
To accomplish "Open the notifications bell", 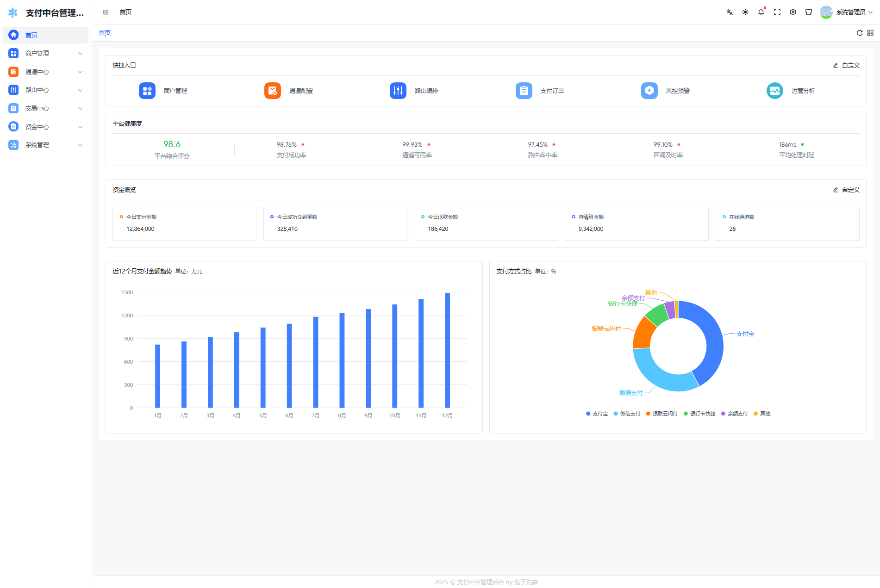I will pyautogui.click(x=761, y=12).
